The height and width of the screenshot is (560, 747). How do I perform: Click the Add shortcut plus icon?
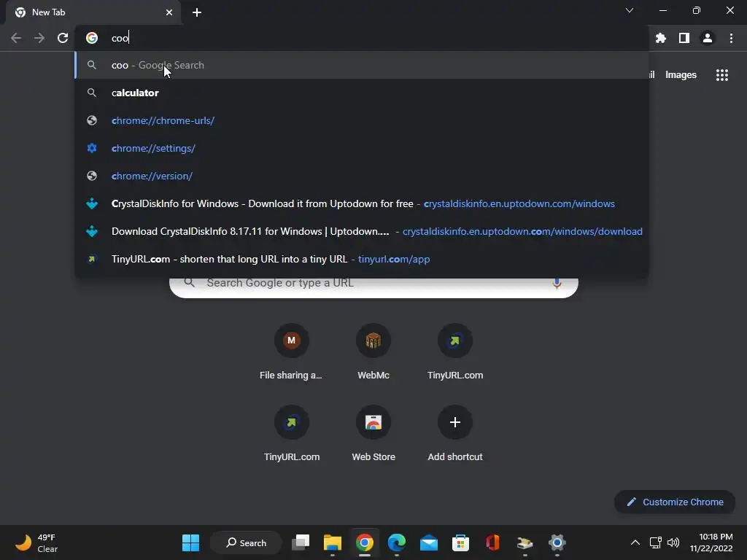click(x=455, y=422)
